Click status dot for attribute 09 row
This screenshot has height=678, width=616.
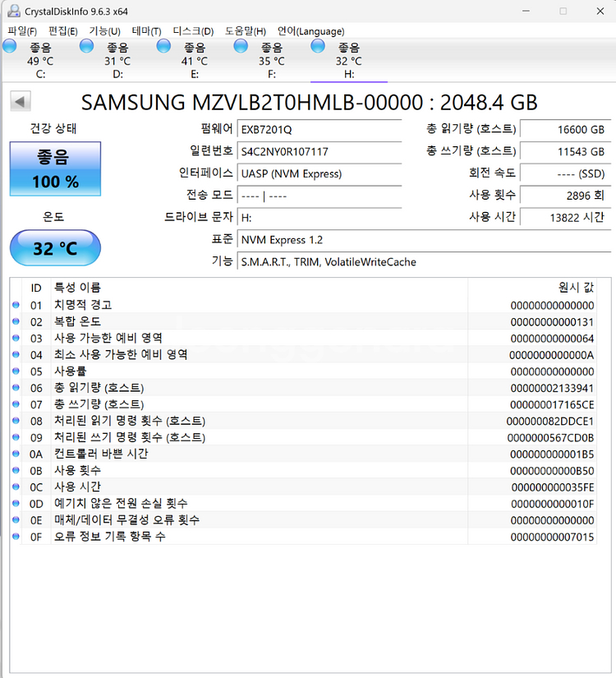16,437
